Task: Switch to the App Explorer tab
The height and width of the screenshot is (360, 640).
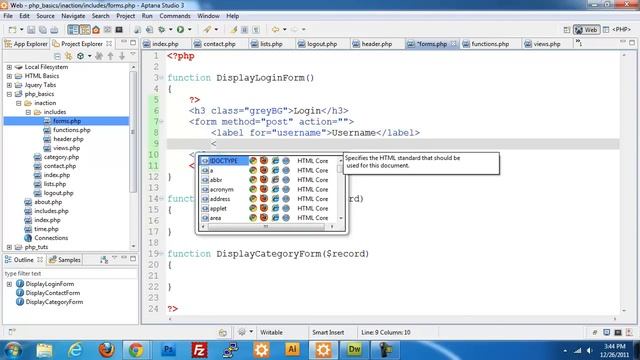Action: click(x=26, y=44)
